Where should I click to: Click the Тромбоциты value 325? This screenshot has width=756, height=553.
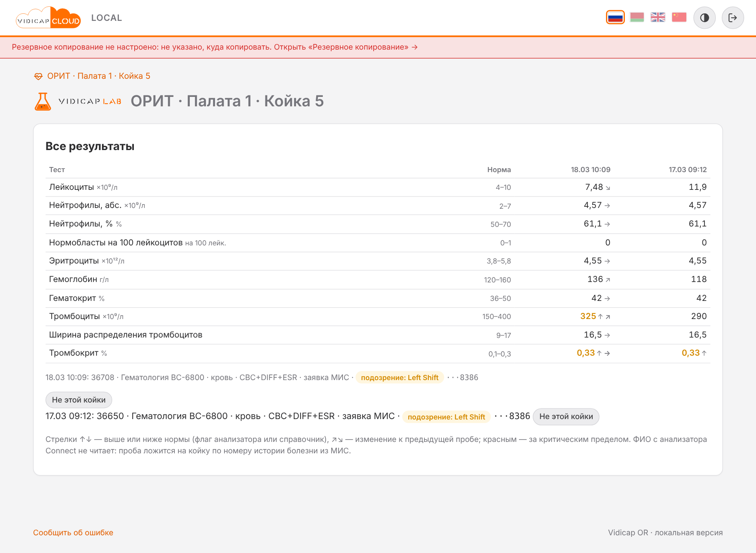[x=588, y=316]
